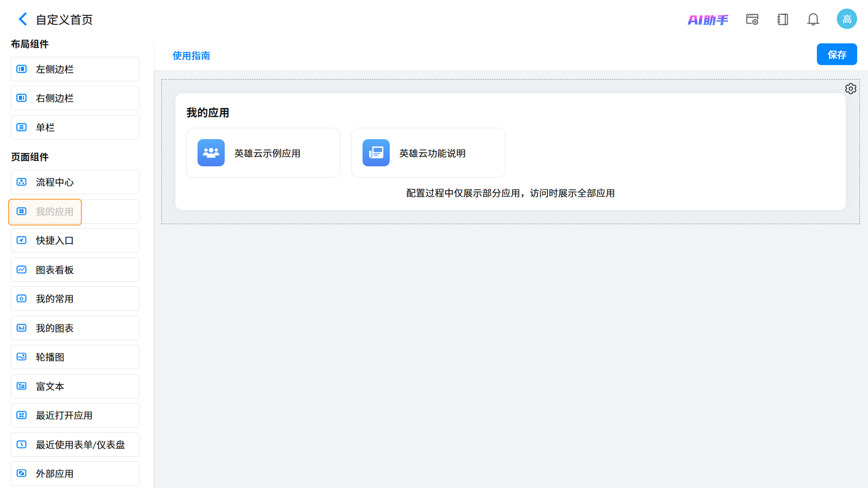868x488 pixels.
Task: Open the 英雄云示例应用 app card
Action: tap(263, 153)
